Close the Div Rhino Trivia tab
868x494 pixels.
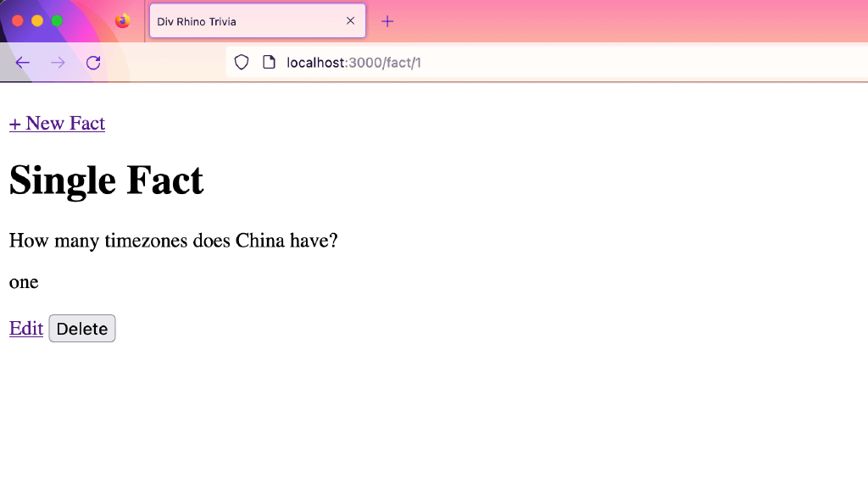(x=350, y=20)
